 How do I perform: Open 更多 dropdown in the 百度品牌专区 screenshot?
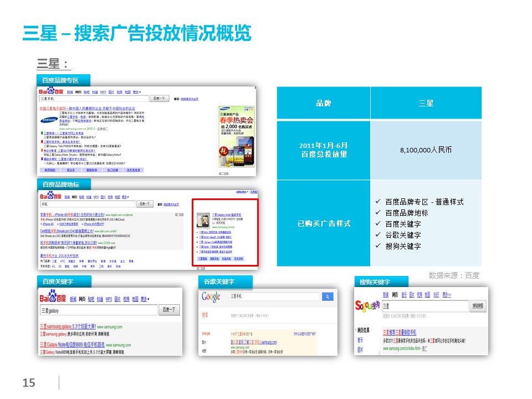tap(136, 91)
